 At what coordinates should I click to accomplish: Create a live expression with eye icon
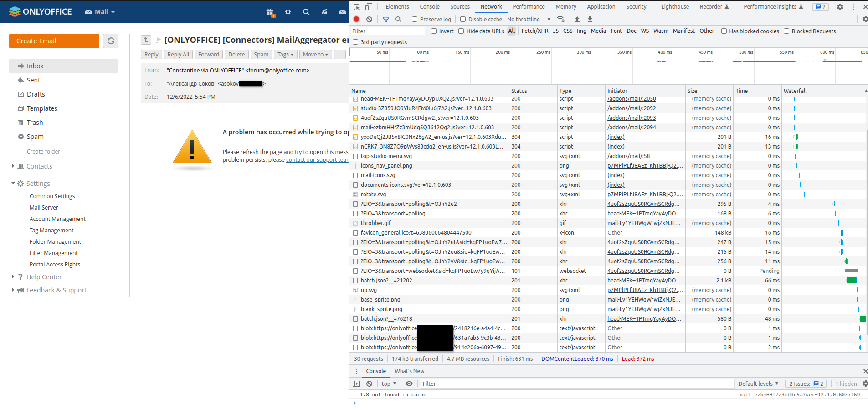point(409,384)
